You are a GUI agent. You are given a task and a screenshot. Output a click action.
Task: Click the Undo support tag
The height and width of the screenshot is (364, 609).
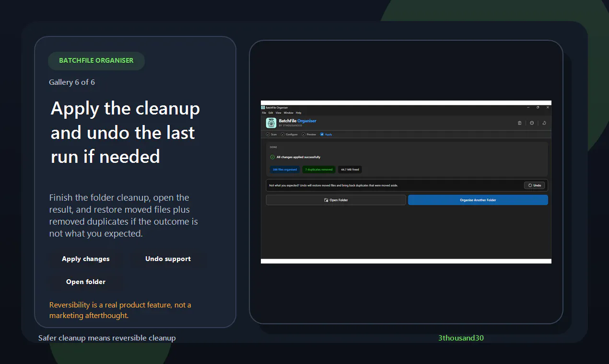168,259
